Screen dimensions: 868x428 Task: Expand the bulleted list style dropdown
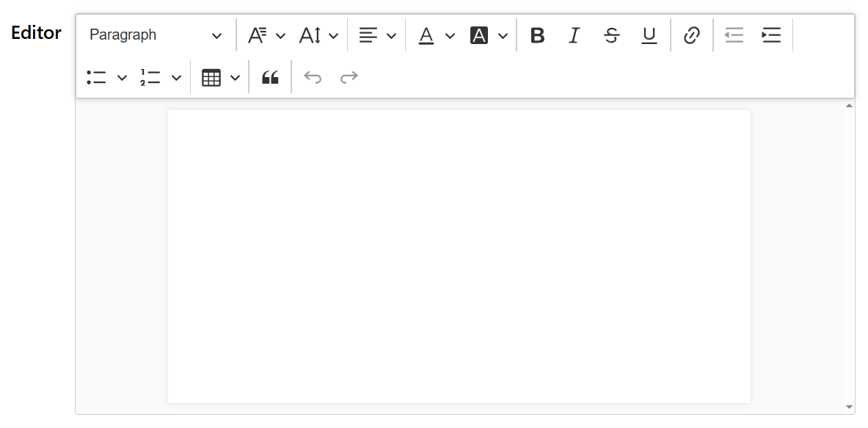[123, 78]
